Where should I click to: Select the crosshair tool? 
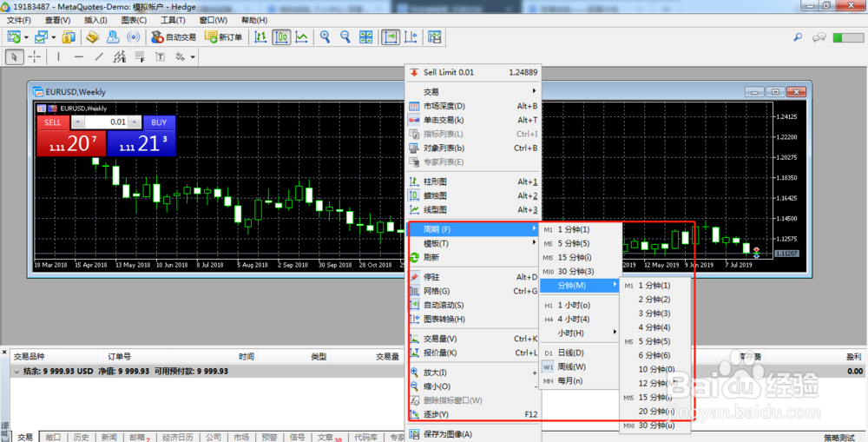35,56
